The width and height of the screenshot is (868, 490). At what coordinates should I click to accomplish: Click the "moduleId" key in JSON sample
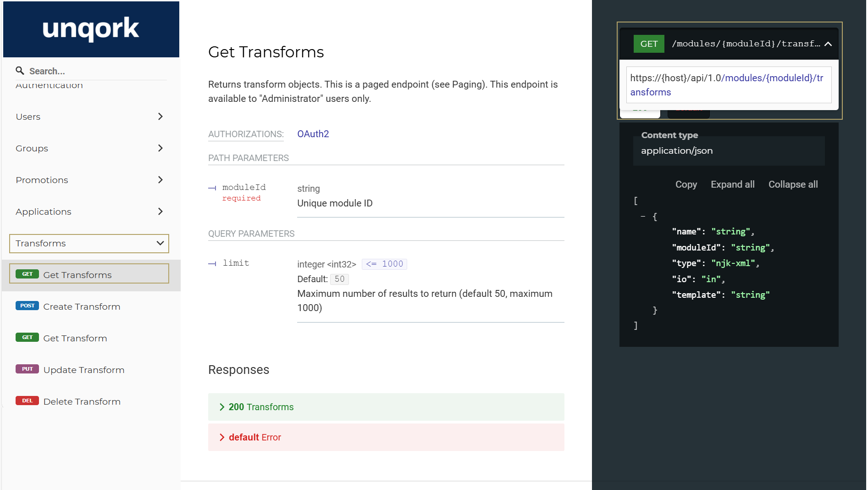pos(696,248)
